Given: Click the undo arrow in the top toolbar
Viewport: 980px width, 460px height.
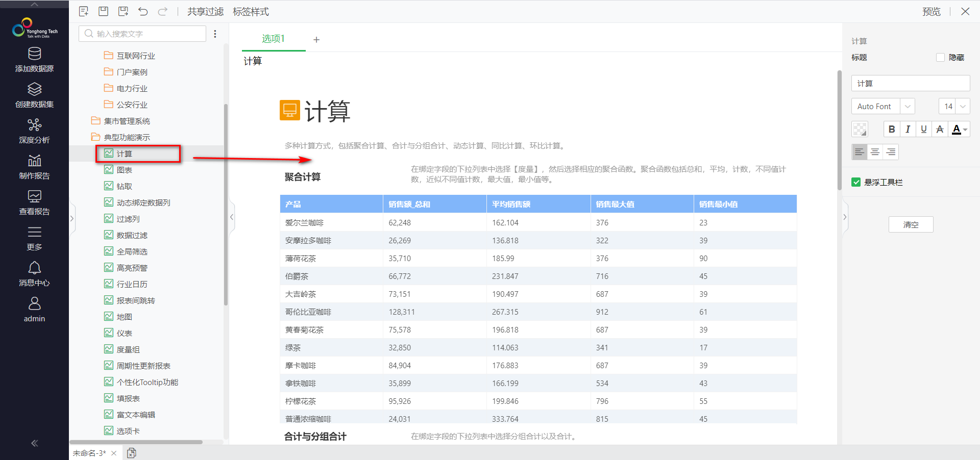Looking at the screenshot, I should [x=143, y=11].
